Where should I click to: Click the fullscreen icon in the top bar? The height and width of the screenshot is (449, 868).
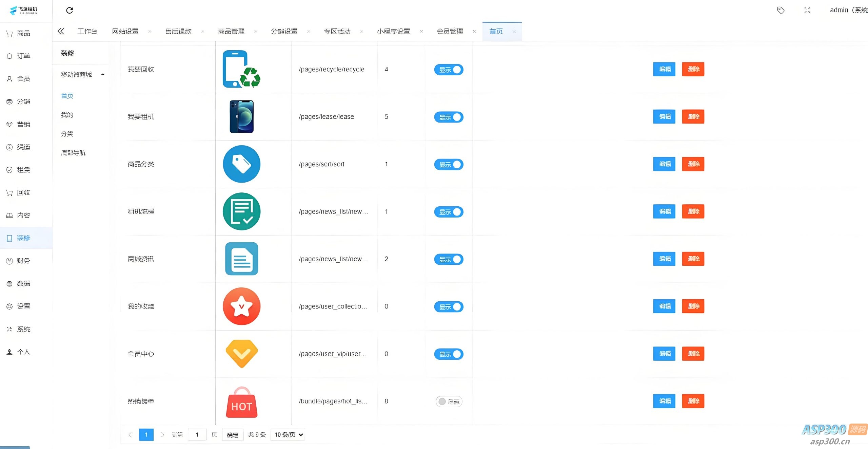tap(807, 10)
